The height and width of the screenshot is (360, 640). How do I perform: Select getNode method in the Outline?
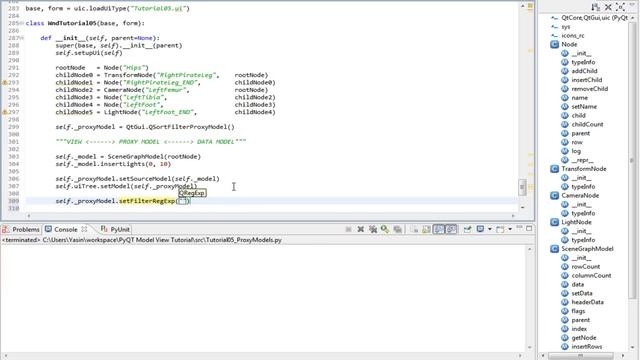[584, 338]
